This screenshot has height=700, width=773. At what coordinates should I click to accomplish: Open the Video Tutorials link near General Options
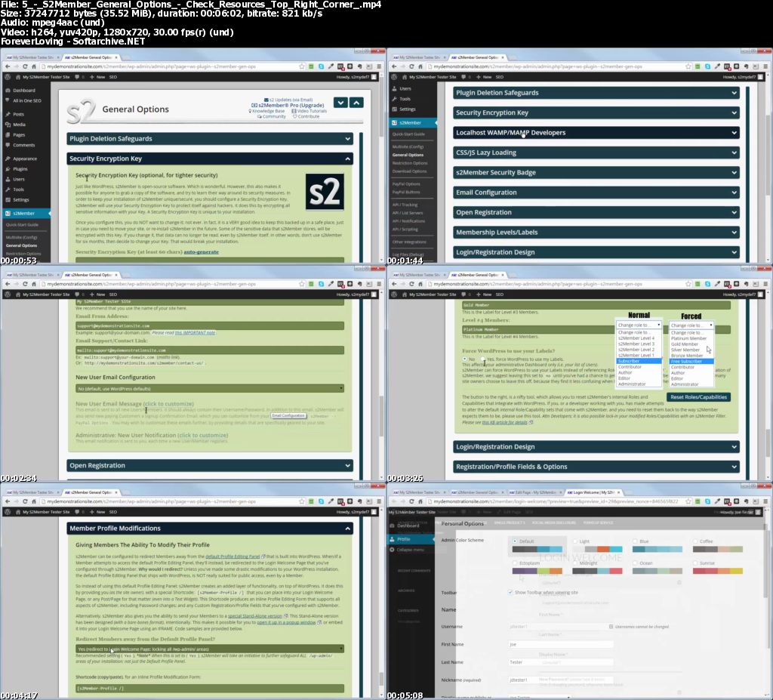pyautogui.click(x=309, y=111)
